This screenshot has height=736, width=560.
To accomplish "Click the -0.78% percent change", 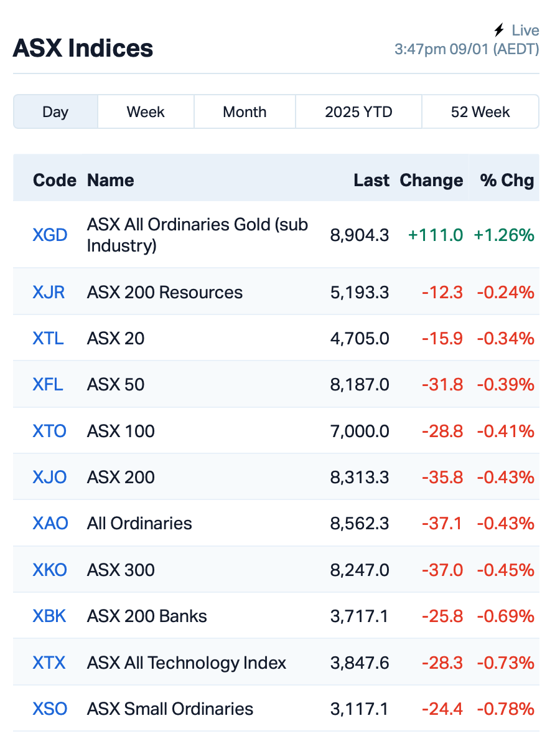I will (506, 709).
